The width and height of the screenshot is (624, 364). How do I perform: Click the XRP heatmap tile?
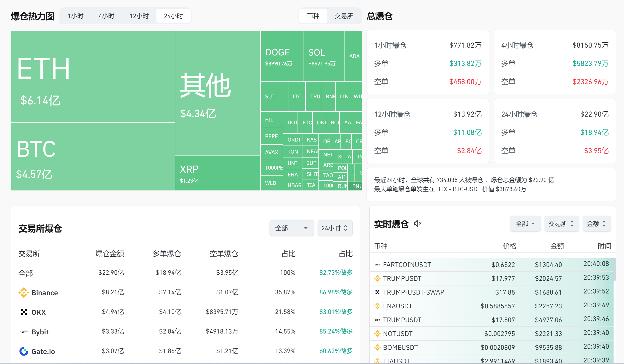[218, 173]
